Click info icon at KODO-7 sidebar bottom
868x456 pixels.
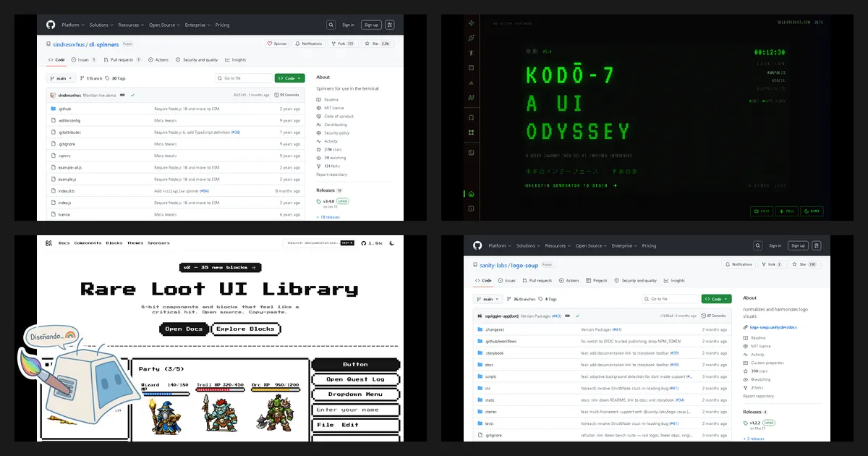(x=471, y=208)
